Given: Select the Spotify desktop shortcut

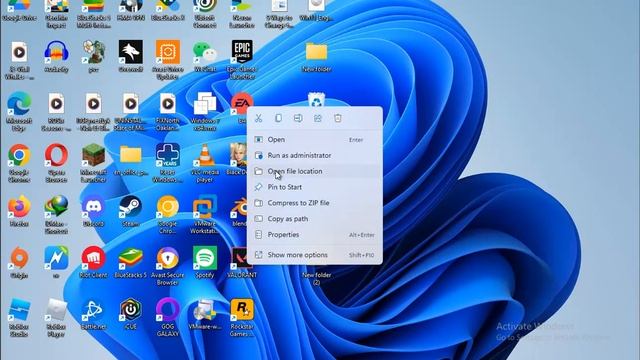Looking at the screenshot, I should (205, 258).
